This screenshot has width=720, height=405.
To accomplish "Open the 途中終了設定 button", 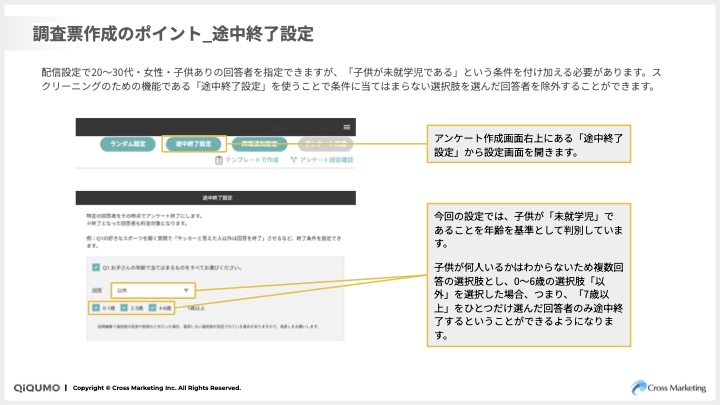I will coord(194,144).
